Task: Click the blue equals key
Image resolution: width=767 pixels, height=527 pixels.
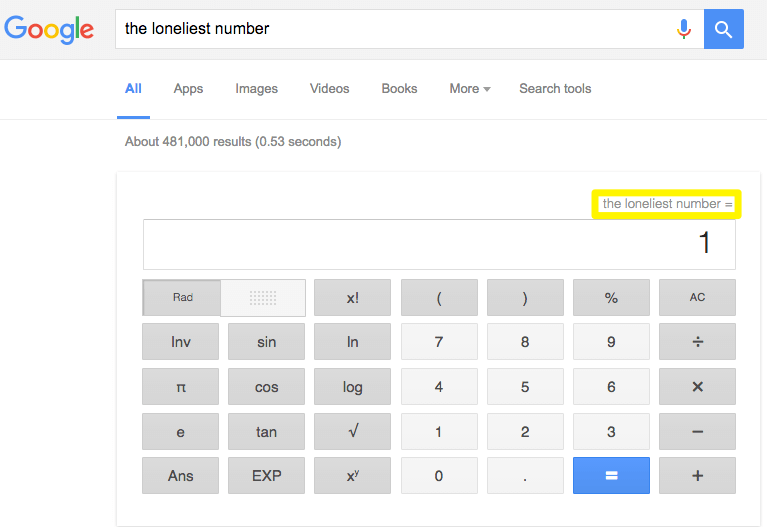Action: point(611,476)
